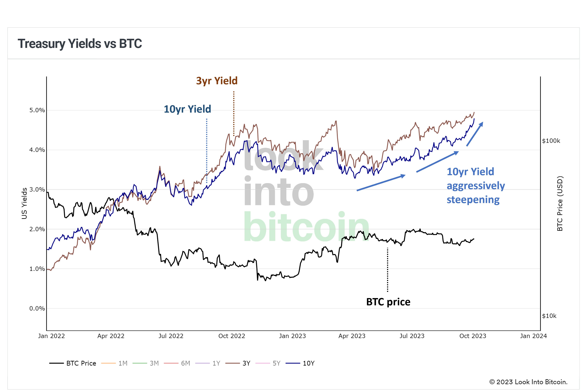Click the '5.0%' yield axis tick
The image size is (587, 392).
click(x=37, y=110)
